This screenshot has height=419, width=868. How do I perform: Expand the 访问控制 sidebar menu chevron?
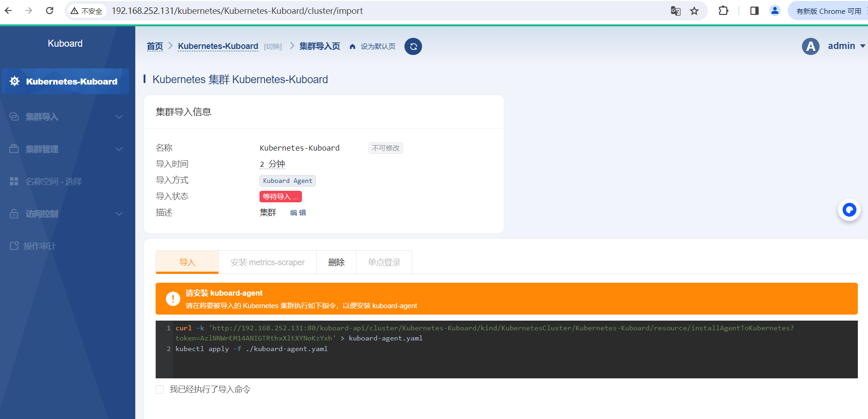click(119, 214)
